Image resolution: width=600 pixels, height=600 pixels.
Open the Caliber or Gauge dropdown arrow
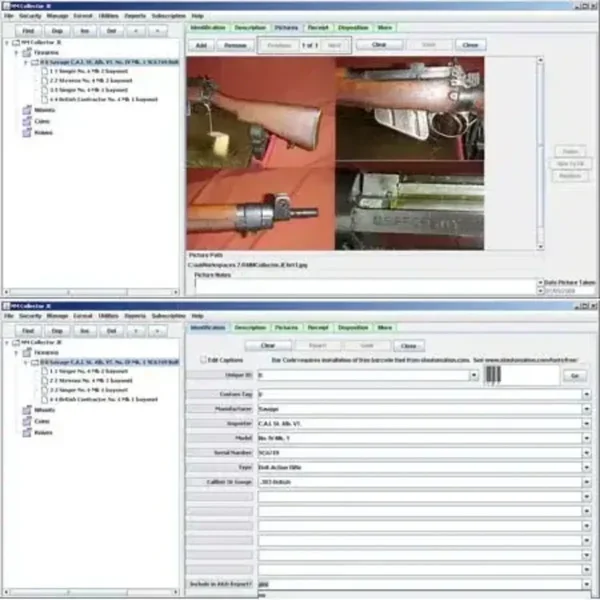[586, 483]
